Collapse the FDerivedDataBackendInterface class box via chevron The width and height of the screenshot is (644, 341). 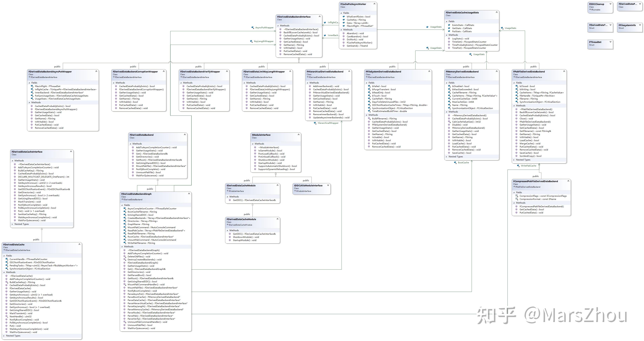pyautogui.click(x=319, y=17)
